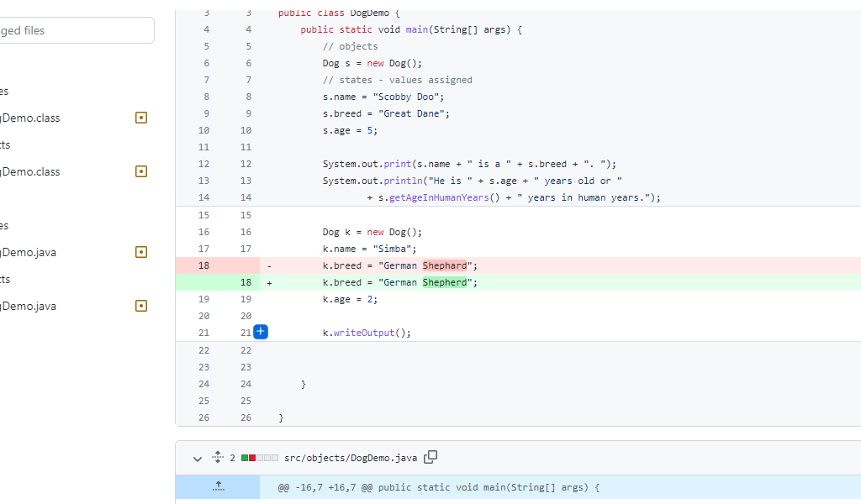Click modified icon beside first DogDemo.java
The height and width of the screenshot is (504, 861).
(141, 252)
